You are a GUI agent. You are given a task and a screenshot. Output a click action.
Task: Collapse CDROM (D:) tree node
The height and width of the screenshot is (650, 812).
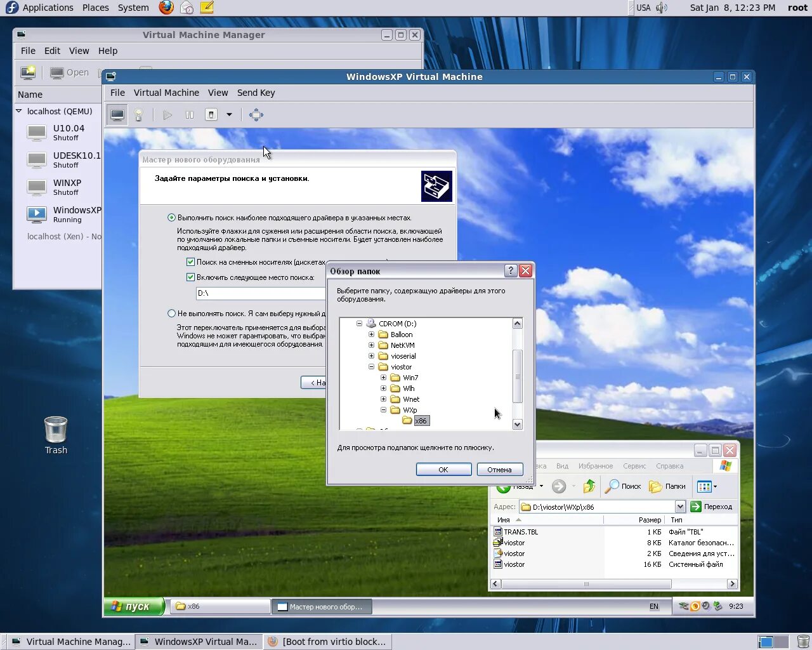pyautogui.click(x=359, y=324)
